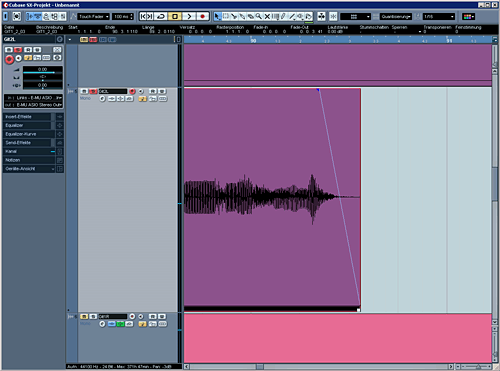The image size is (500, 371).
Task: Select the Split scissors tool
Action: click(x=234, y=16)
